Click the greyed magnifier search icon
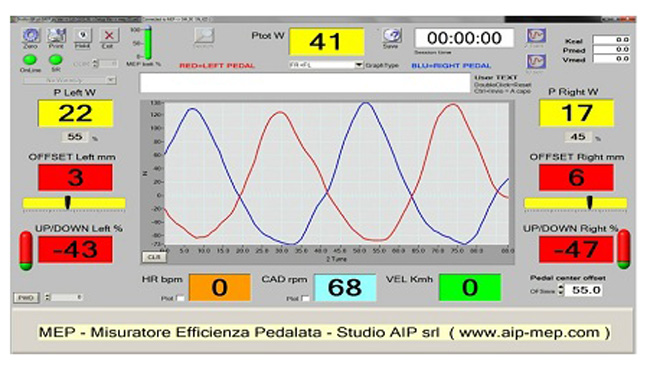Viewport: 660px width, 370px height. 204,36
